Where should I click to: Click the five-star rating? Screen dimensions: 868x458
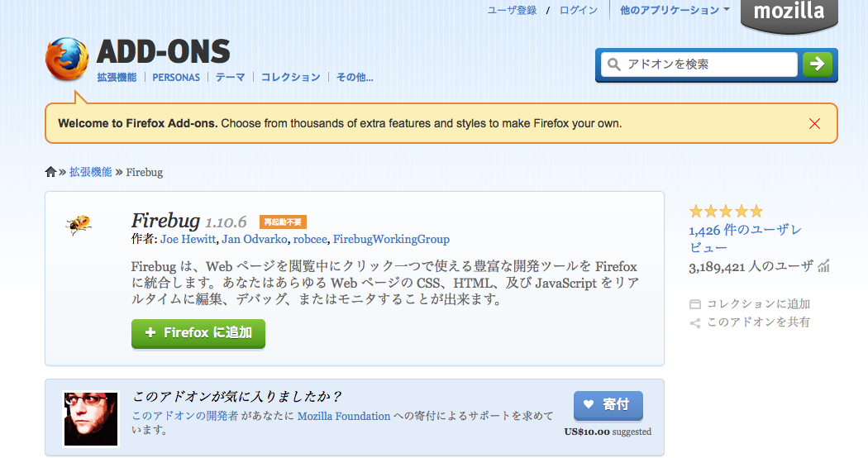[726, 211]
